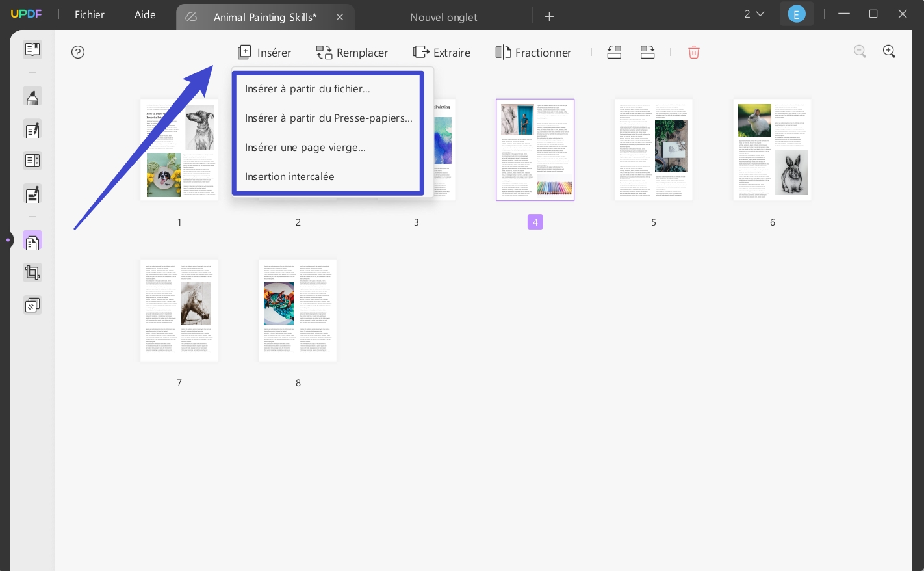
Task: Select the bottom stacked-pages batch icon
Action: click(x=32, y=304)
